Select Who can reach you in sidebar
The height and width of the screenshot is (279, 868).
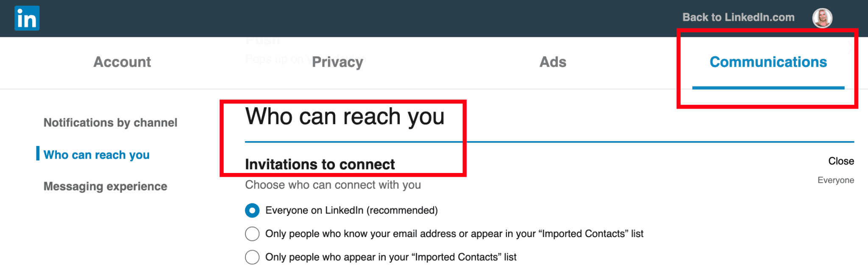(96, 155)
